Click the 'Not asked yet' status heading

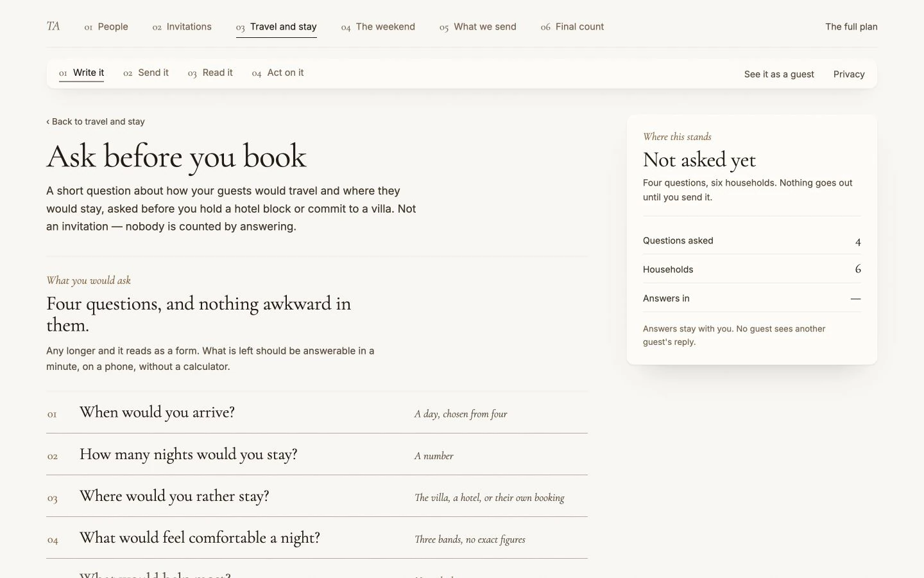point(699,160)
